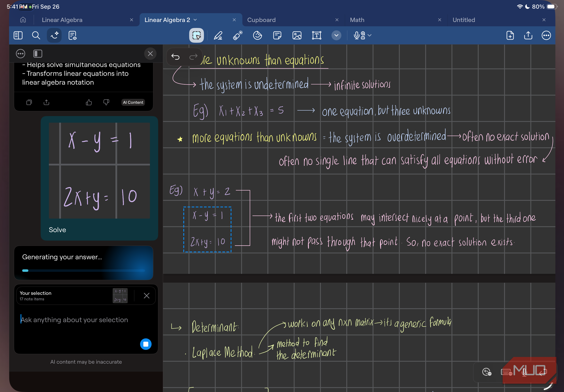
Task: Expand the recording options chevron
Action: pos(369,35)
